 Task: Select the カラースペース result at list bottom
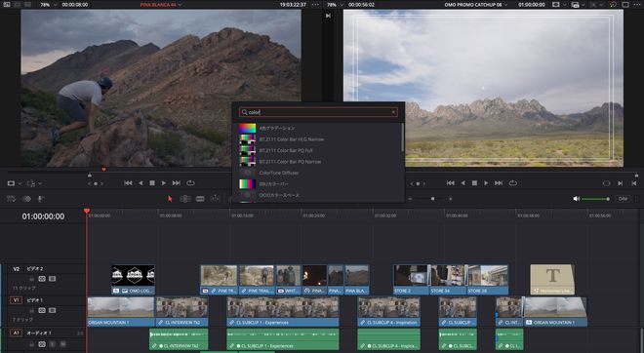pos(318,195)
